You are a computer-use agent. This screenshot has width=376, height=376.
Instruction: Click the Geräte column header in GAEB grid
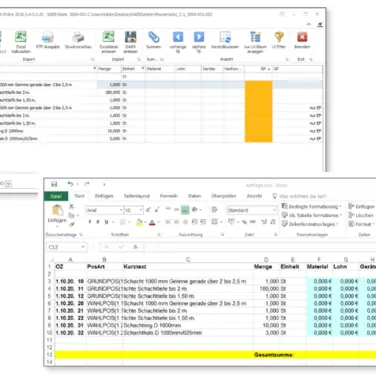tap(212, 69)
